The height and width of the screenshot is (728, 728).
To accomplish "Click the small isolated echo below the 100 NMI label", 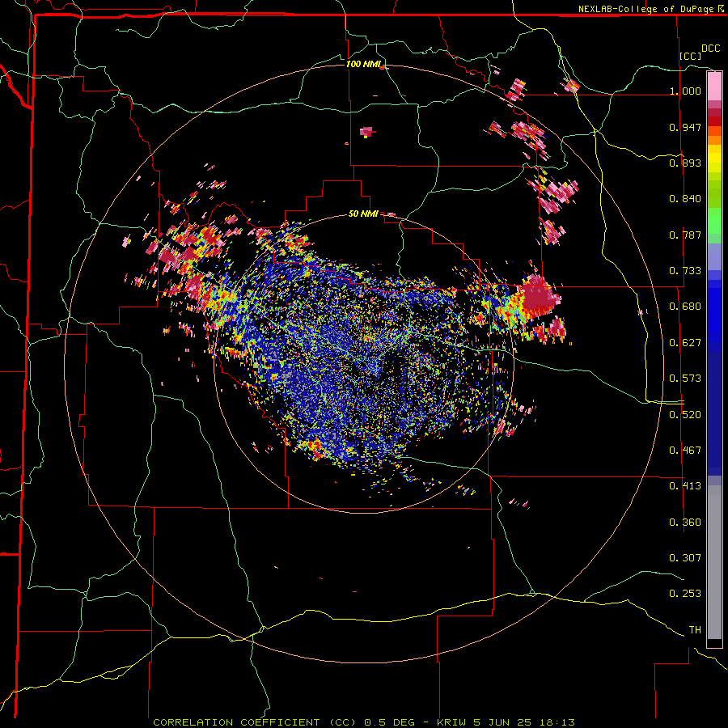I will point(366,132).
